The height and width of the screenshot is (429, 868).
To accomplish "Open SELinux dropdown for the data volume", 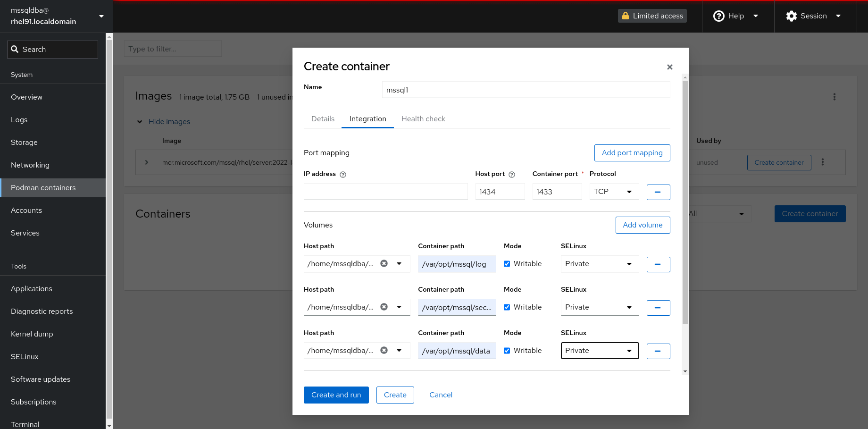I will tap(599, 351).
